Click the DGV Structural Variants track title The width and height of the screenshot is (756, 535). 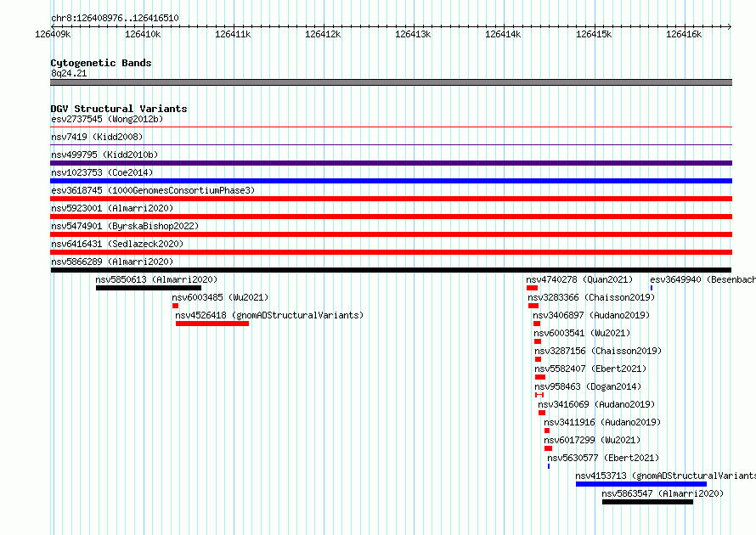tap(119, 109)
